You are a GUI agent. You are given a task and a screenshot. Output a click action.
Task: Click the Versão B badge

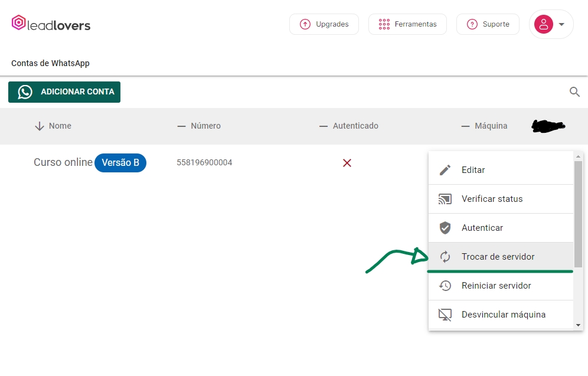pyautogui.click(x=120, y=162)
